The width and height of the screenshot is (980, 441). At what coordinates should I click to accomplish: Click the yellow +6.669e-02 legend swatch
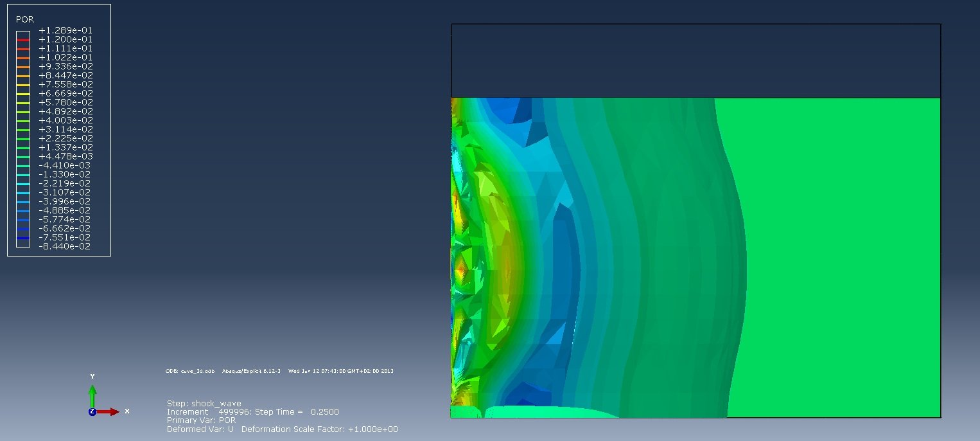coord(23,93)
